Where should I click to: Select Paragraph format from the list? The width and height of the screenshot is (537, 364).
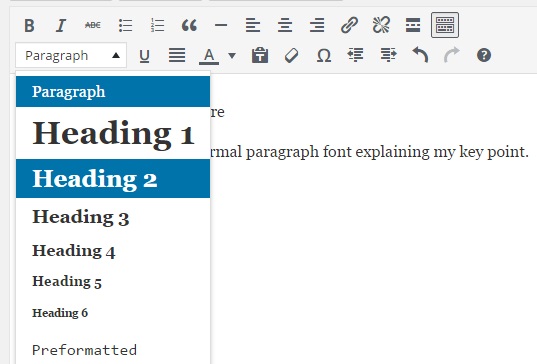coord(113,91)
